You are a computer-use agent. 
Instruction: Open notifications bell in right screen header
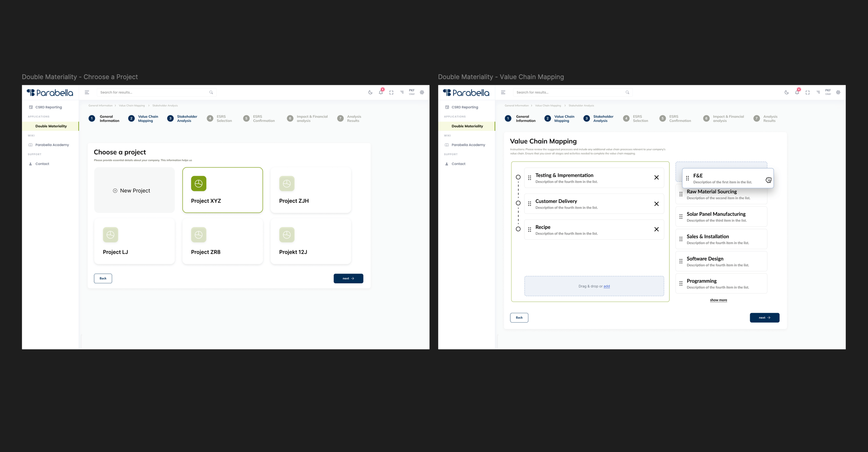797,92
